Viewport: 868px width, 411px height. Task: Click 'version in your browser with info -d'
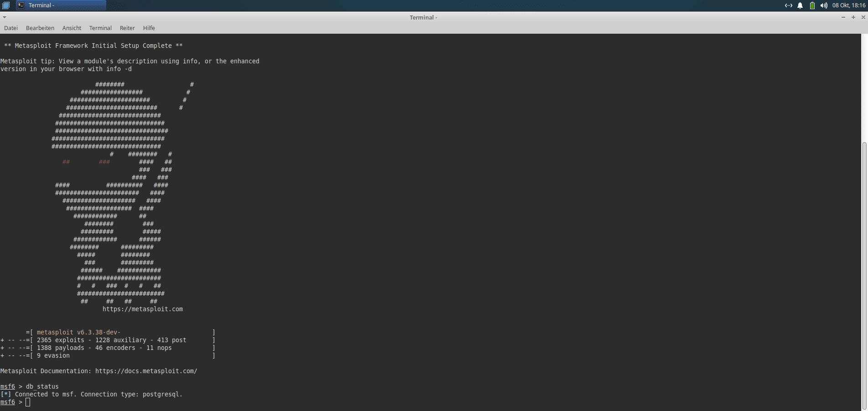[x=66, y=69]
